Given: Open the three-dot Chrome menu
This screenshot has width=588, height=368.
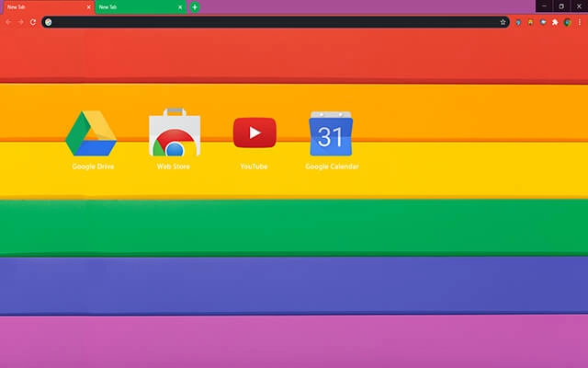Looking at the screenshot, I should pyautogui.click(x=580, y=22).
